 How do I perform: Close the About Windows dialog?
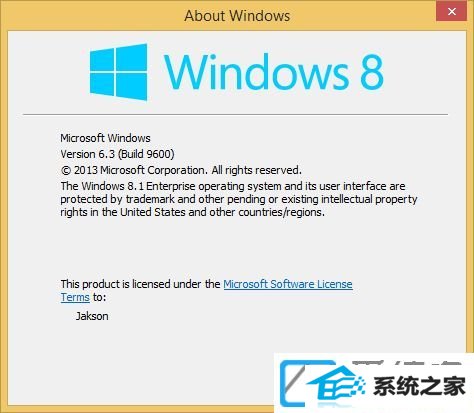coord(451,12)
